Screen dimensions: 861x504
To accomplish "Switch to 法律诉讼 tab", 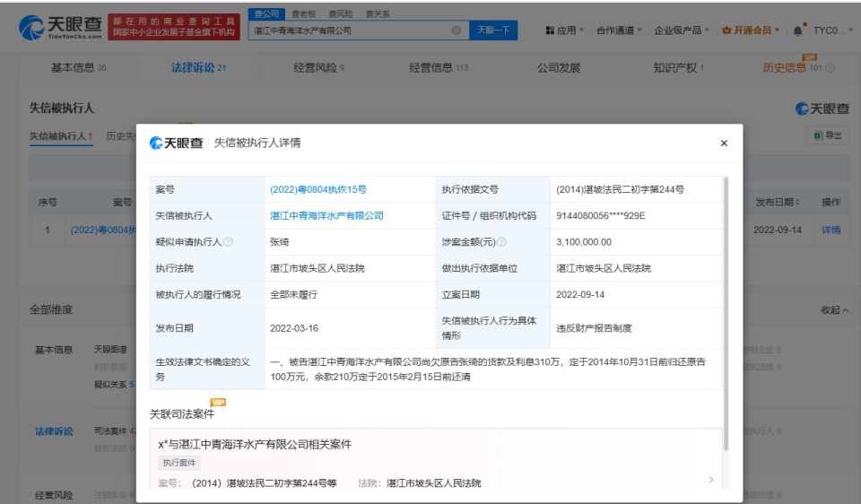I will (198, 68).
